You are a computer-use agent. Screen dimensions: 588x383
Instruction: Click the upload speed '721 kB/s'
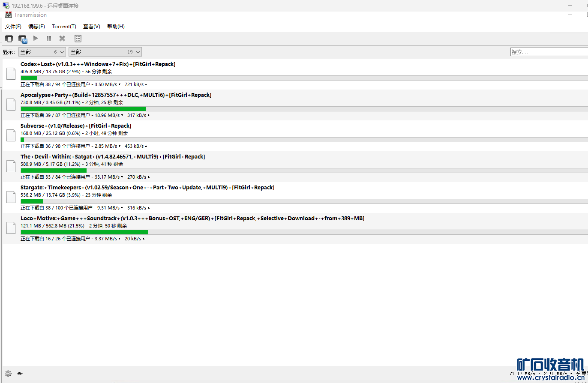coord(134,85)
